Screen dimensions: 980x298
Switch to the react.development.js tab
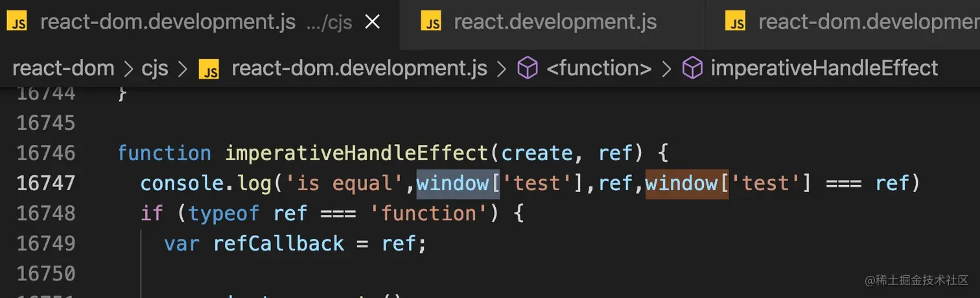[x=539, y=23]
